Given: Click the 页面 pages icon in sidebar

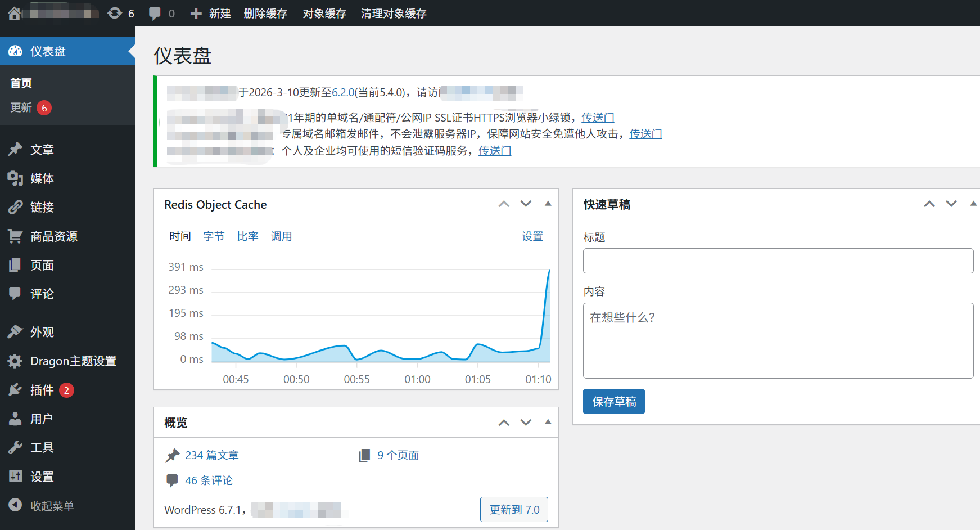Looking at the screenshot, I should pos(15,265).
